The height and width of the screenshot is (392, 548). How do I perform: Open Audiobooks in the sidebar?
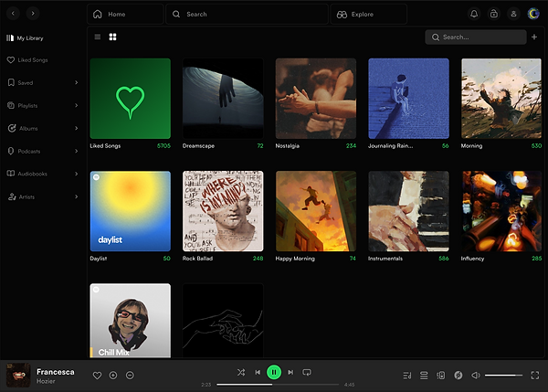pos(27,174)
